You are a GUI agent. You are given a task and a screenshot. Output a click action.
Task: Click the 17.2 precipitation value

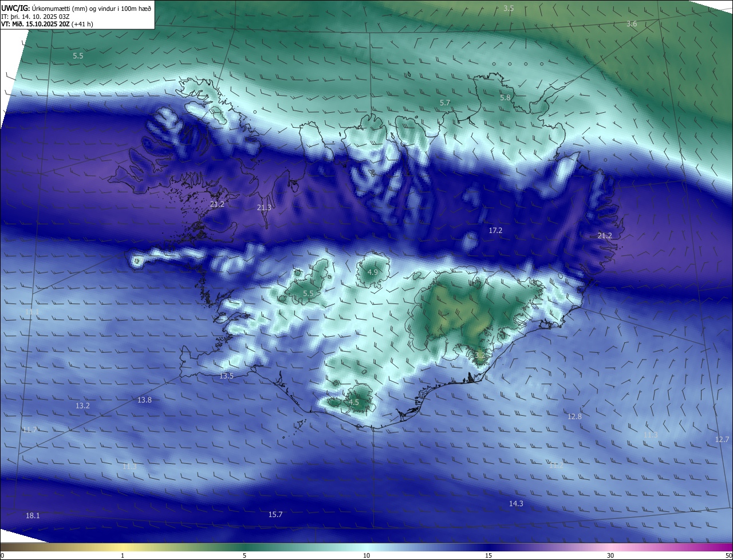495,230
